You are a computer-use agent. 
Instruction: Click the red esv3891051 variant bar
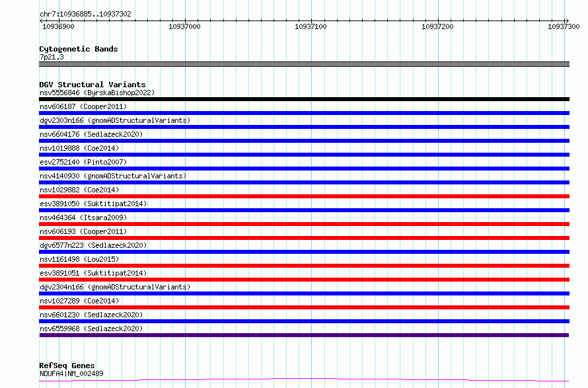(304, 280)
